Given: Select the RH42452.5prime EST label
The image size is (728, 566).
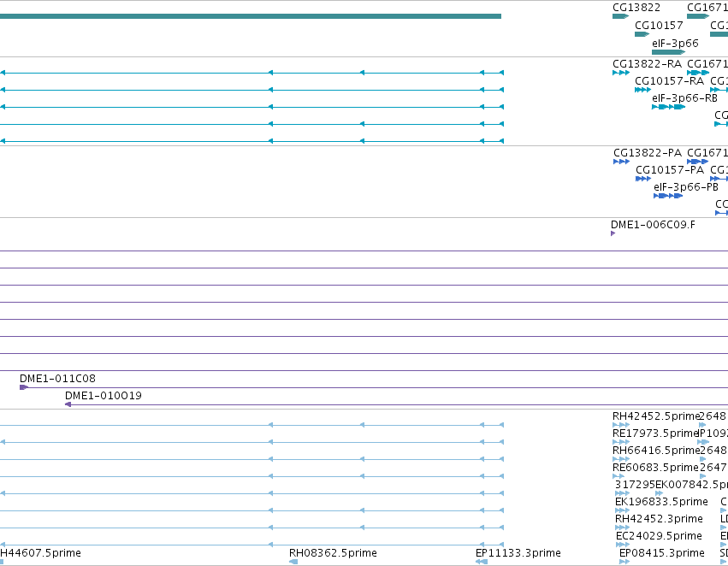Looking at the screenshot, I should pos(655,416).
